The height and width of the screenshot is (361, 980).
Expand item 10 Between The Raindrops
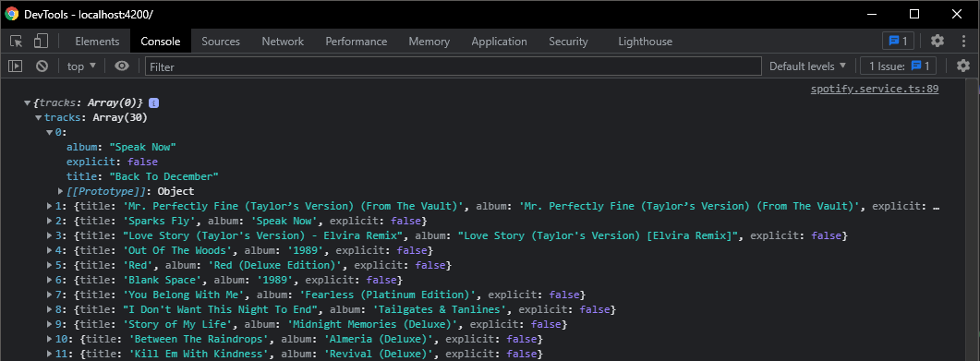49,339
